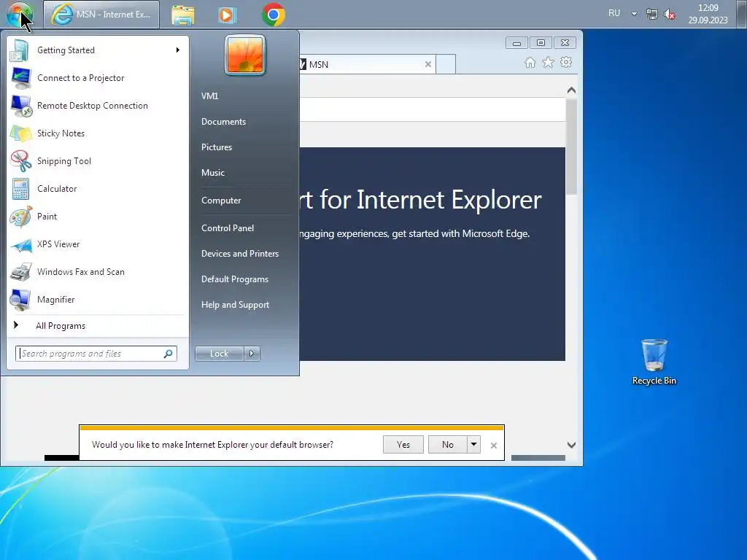Screen dimensions: 747x560
Task: Open a new tab in Internet Explorer
Action: pyautogui.click(x=446, y=64)
